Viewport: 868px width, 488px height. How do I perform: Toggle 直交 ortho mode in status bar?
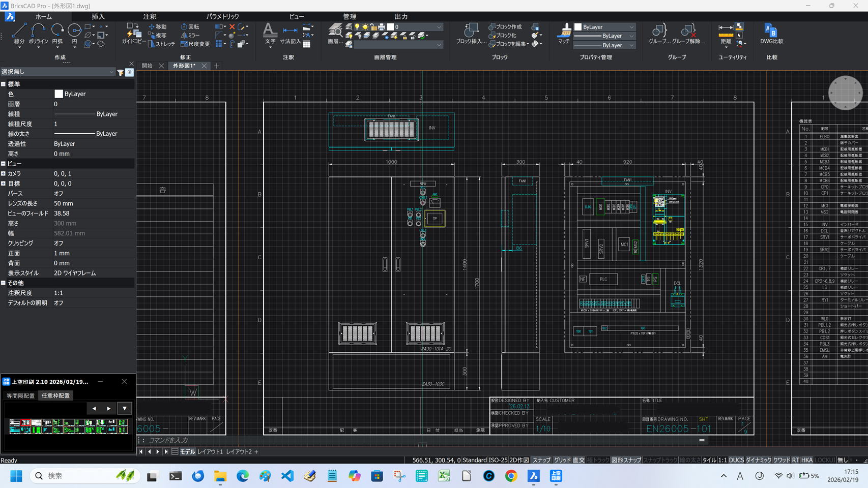(578, 460)
